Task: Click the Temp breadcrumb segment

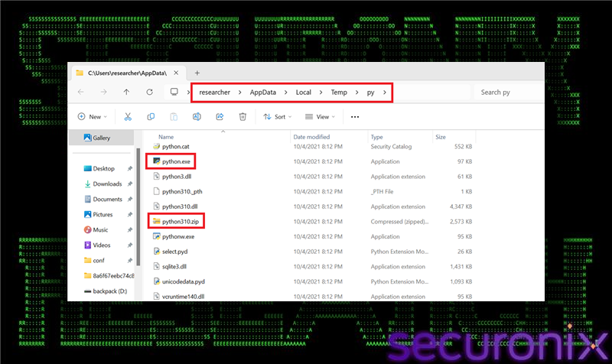Action: (x=338, y=92)
